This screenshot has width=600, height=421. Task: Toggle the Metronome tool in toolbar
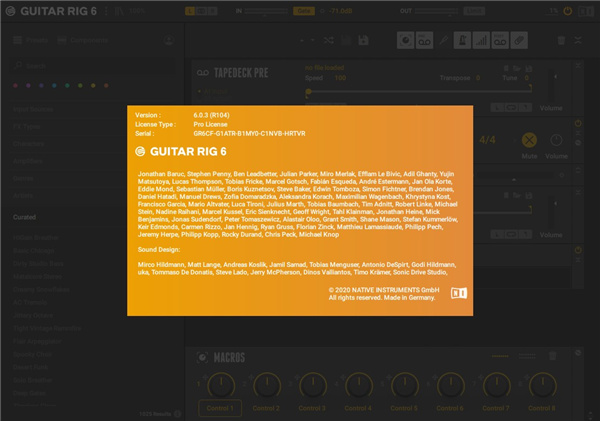(462, 40)
